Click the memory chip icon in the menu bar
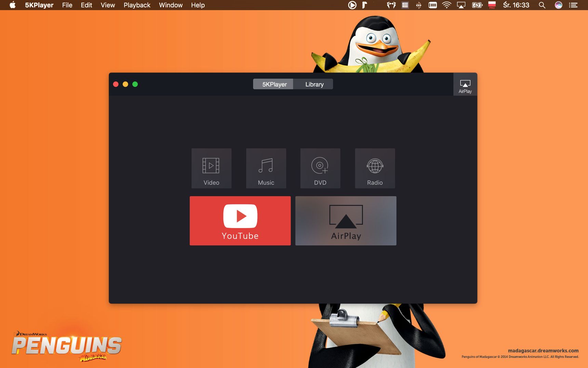Screen dimensions: 588x368 [x=433, y=5]
